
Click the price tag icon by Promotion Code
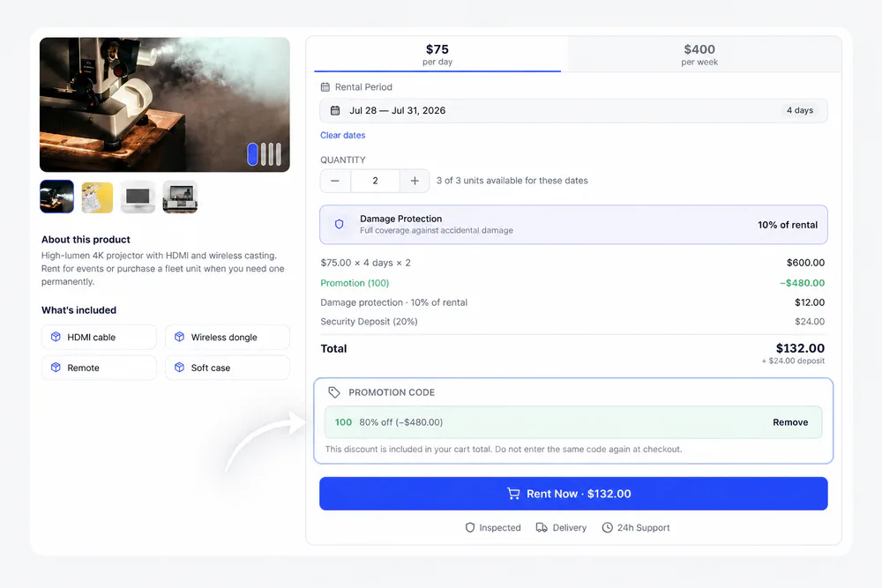tap(334, 392)
